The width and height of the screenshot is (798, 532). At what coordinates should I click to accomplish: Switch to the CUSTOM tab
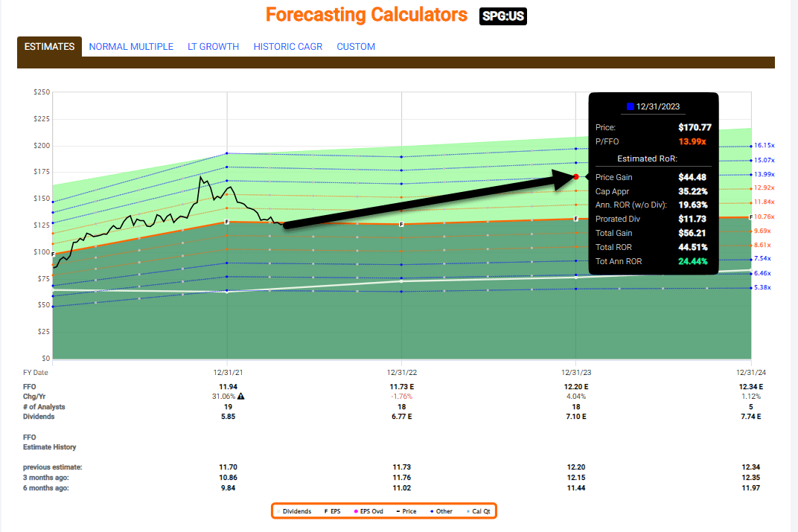356,46
